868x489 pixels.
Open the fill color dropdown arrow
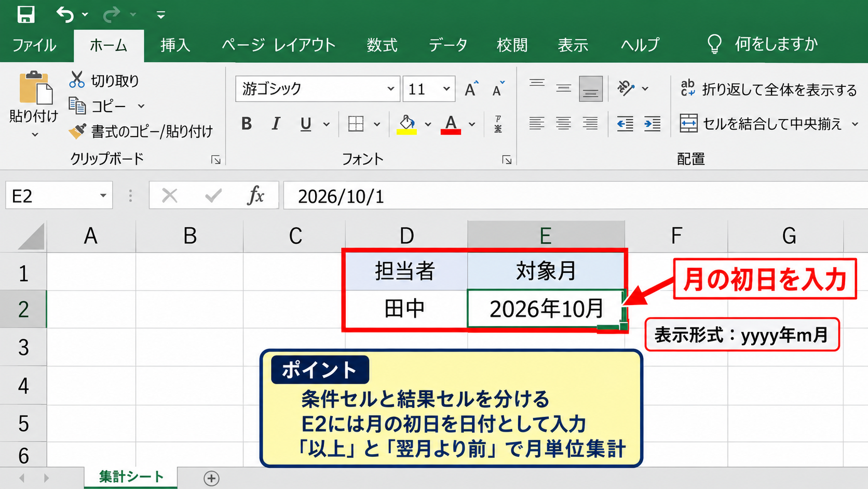[428, 124]
